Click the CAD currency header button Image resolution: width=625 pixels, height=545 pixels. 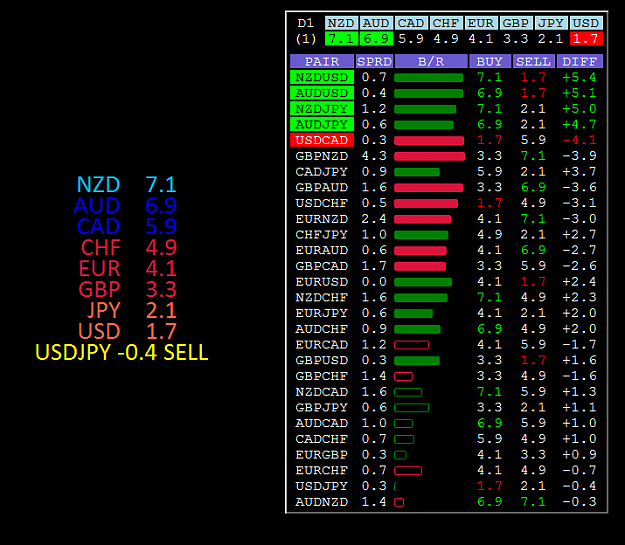click(x=411, y=23)
